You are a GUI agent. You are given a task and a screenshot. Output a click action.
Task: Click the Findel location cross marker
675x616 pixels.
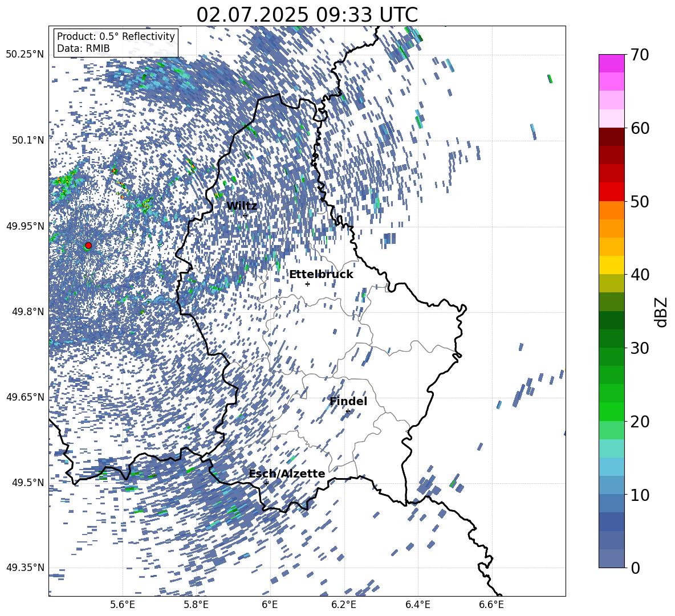(348, 411)
